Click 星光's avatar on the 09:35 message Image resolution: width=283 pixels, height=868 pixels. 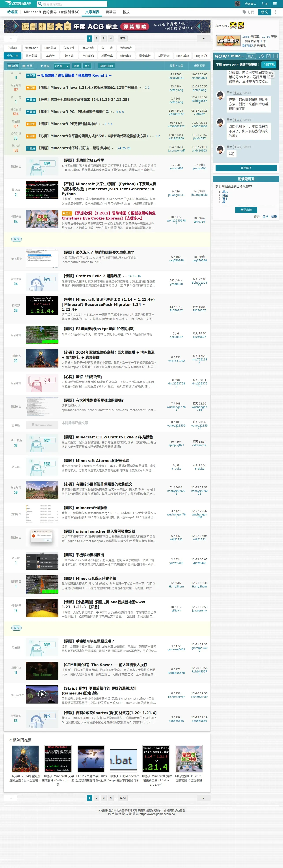[220, 95]
